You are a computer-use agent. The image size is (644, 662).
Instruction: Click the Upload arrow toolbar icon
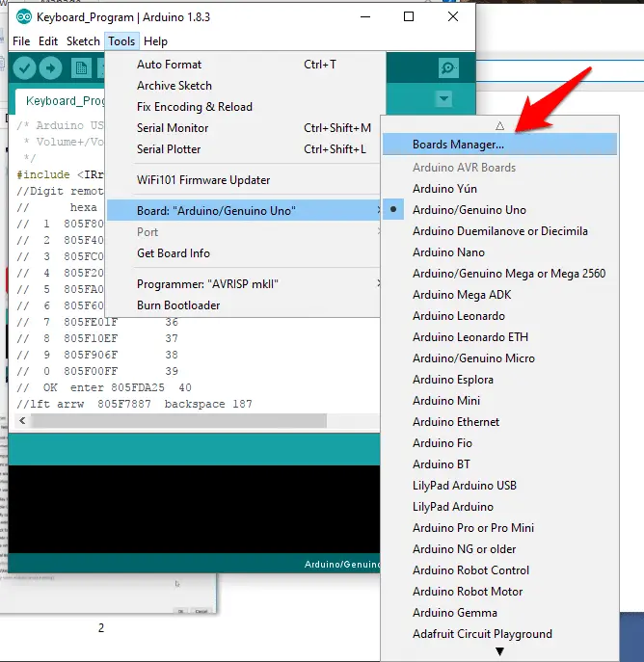click(50, 68)
